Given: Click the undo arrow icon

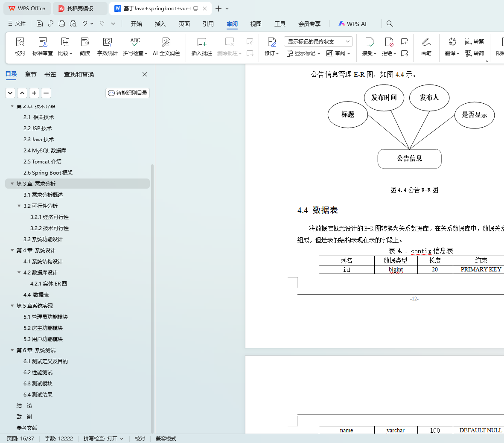Looking at the screenshot, I should click(84, 23).
